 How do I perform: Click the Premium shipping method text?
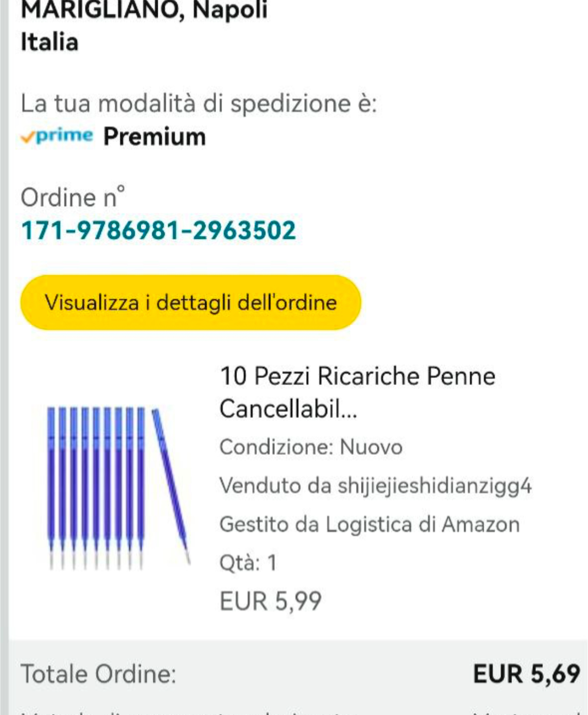pos(155,136)
